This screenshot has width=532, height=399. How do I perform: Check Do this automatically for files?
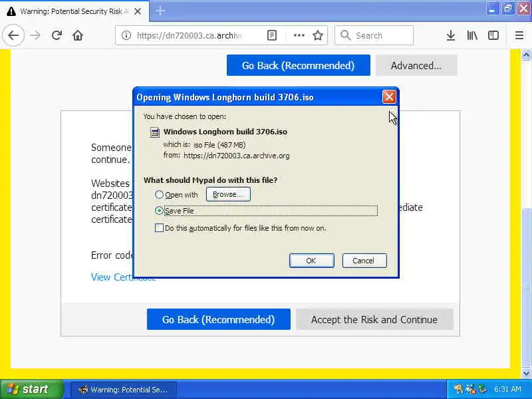[159, 227]
